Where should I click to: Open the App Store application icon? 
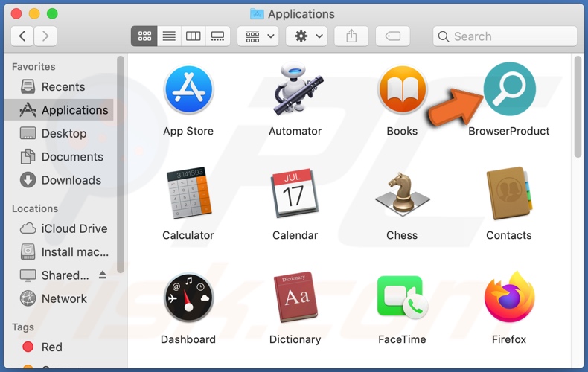click(x=188, y=89)
